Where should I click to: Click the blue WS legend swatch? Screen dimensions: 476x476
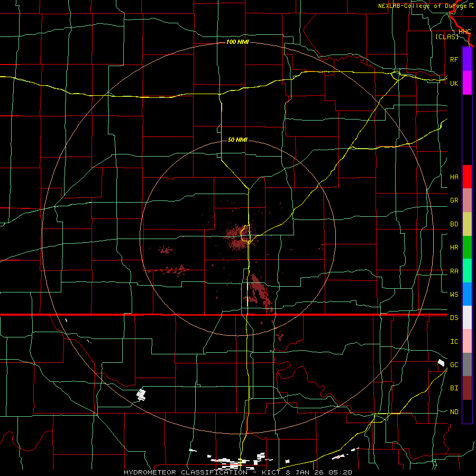click(x=467, y=294)
